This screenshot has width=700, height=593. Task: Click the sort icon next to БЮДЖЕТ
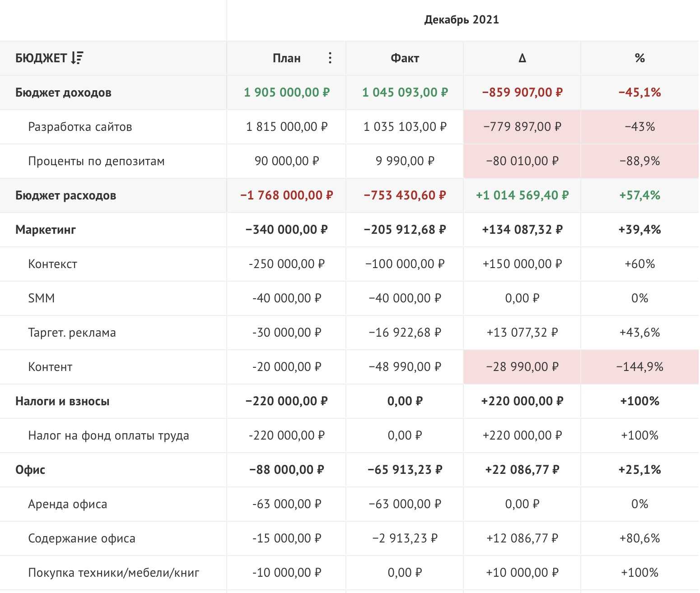click(x=77, y=58)
